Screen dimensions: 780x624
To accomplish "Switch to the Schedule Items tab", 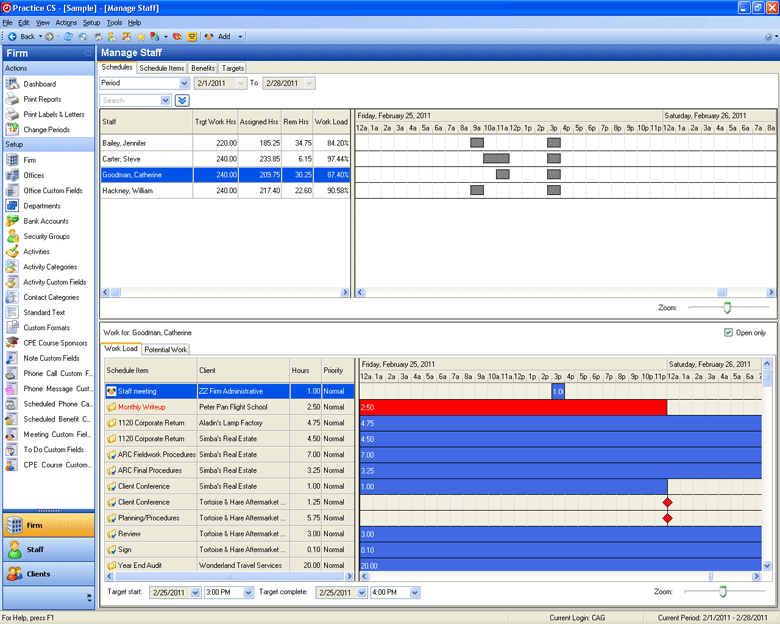I will click(161, 68).
